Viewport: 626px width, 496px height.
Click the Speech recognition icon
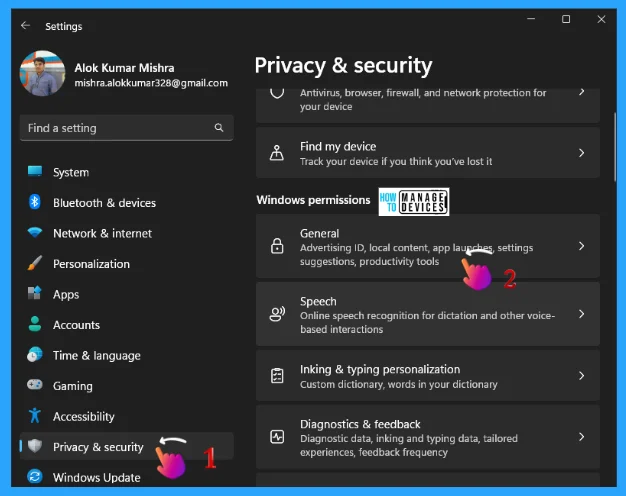277,314
